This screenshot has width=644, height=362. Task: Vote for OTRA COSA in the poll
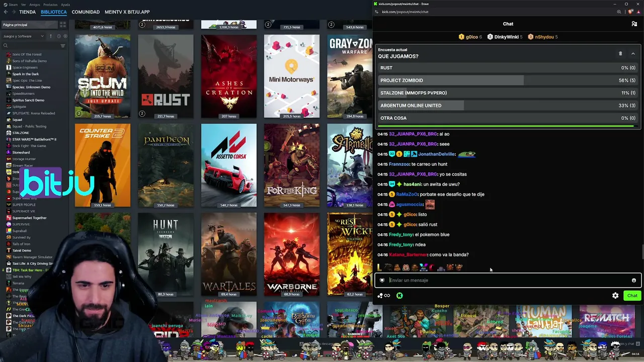click(x=508, y=118)
